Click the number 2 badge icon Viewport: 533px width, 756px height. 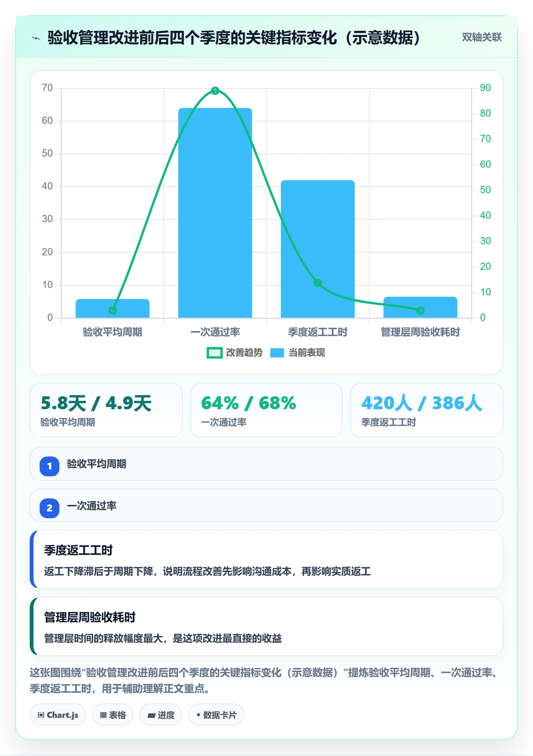pyautogui.click(x=49, y=508)
